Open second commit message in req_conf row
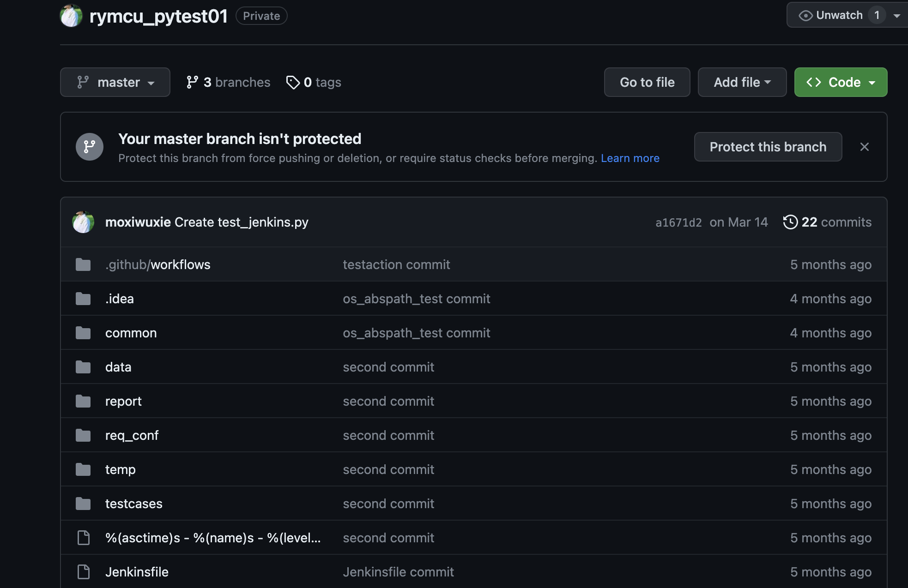 [388, 435]
